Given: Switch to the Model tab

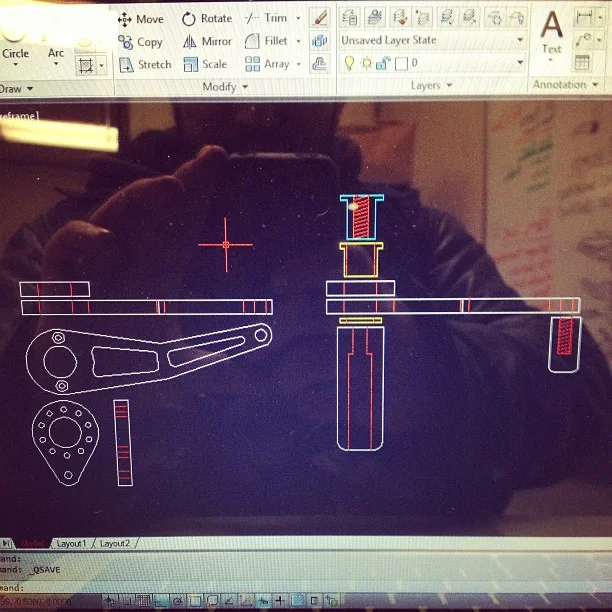Looking at the screenshot, I should click(32, 544).
